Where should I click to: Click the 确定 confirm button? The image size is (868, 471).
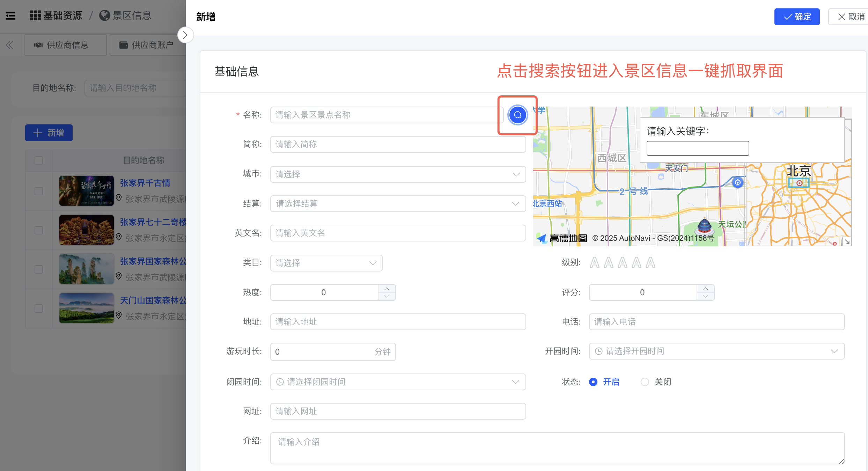click(797, 16)
